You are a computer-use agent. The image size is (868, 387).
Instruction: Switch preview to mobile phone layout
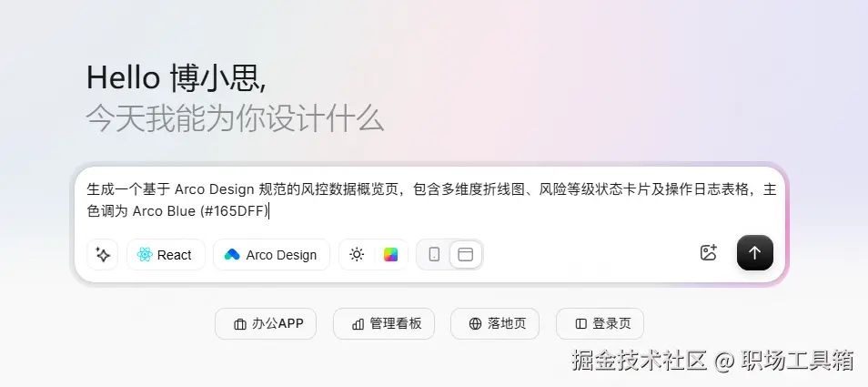434,255
